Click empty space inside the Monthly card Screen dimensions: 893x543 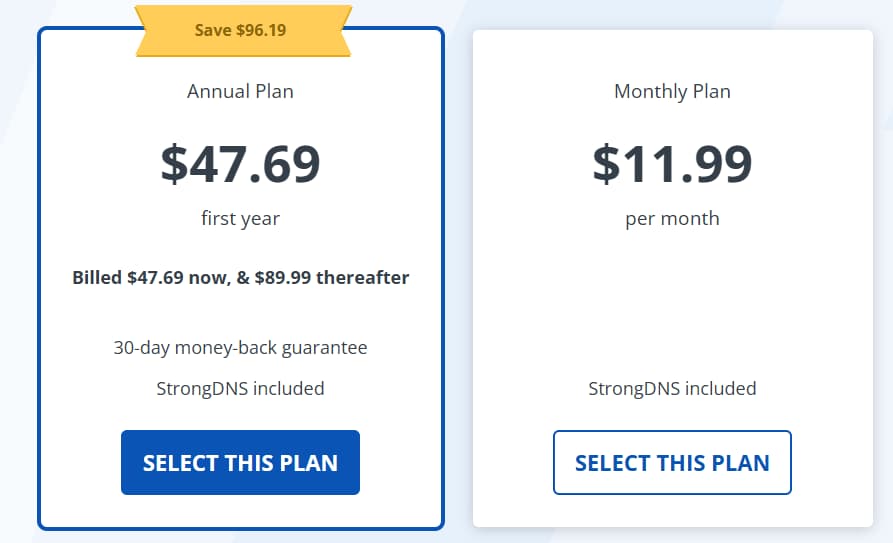[672, 300]
